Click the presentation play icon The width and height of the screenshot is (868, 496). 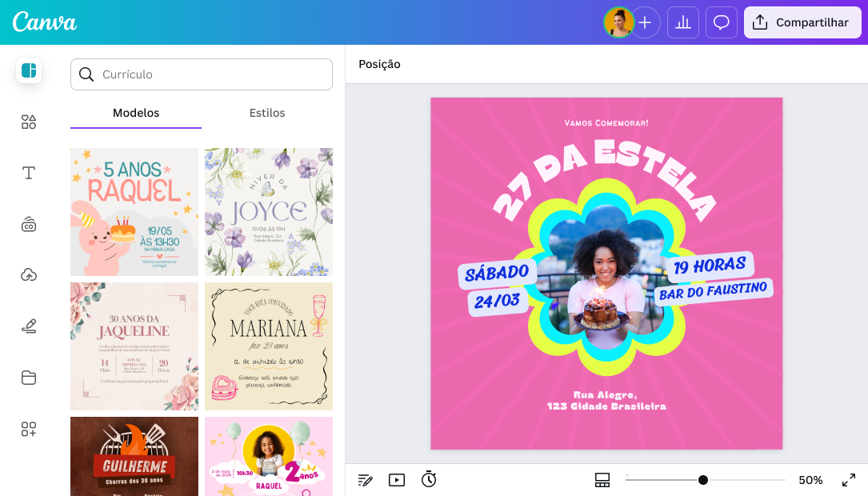click(397, 480)
